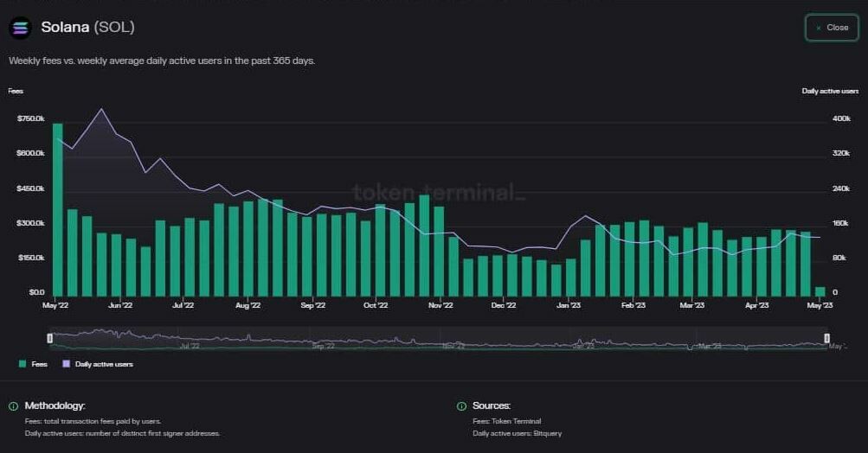Click the Jan '23 x-axis label

569,305
